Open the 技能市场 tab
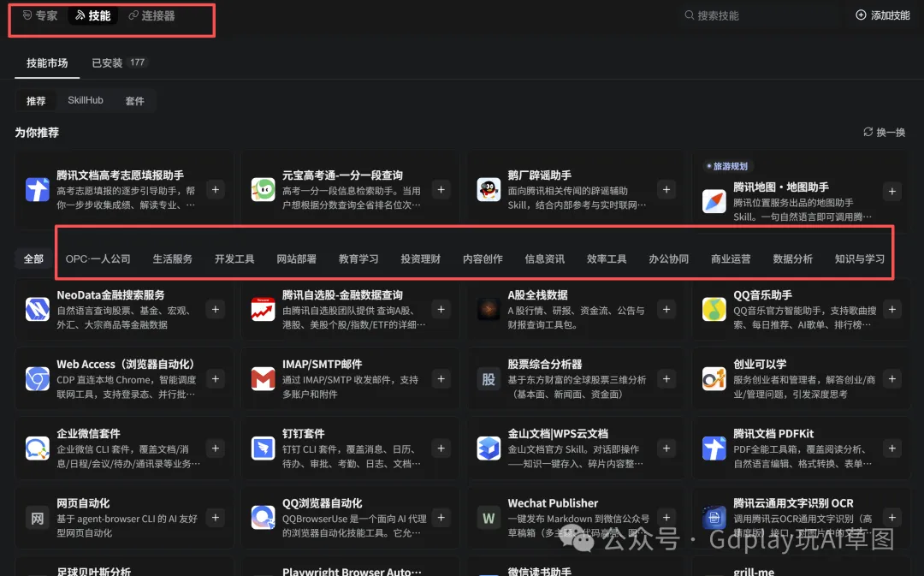924x576 pixels. [x=47, y=63]
